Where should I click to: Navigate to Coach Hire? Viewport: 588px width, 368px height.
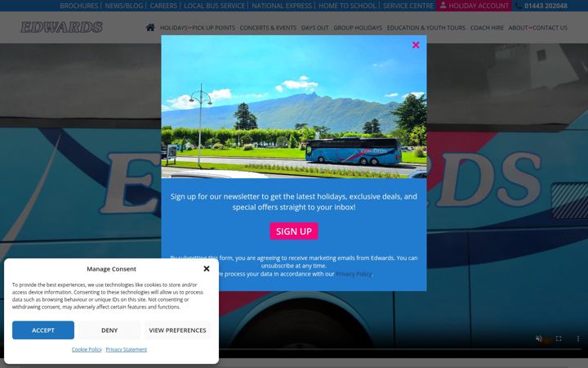[487, 28]
